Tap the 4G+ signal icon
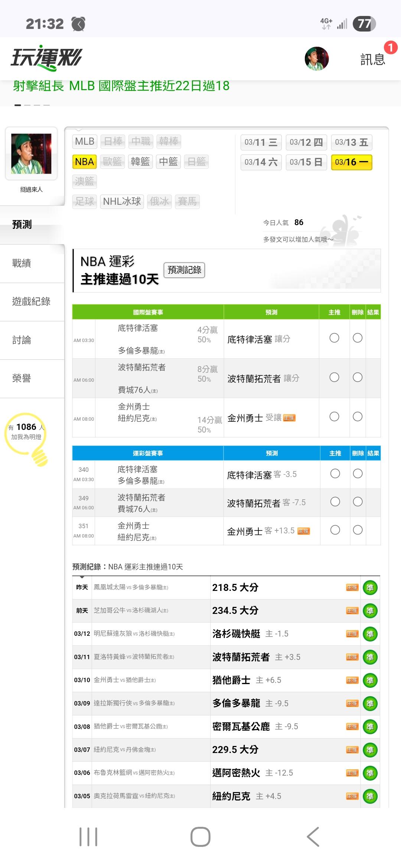Viewport: 401px width, 868px height. tap(326, 24)
